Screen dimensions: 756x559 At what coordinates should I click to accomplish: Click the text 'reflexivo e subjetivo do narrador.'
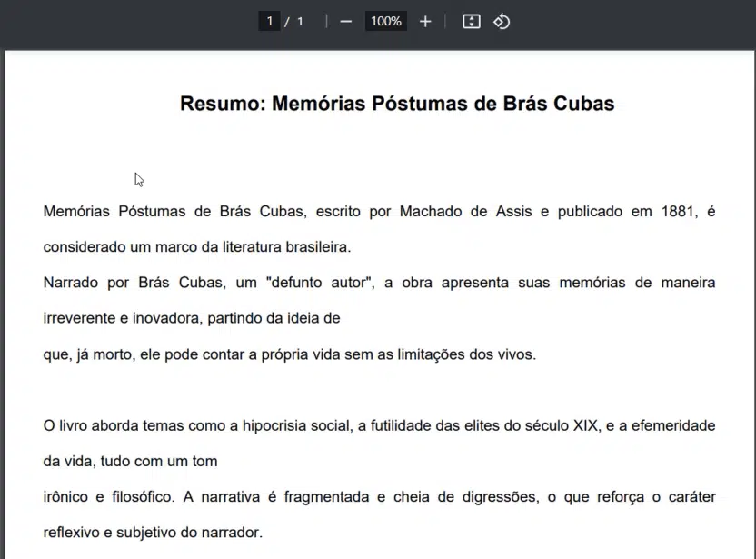[153, 533]
